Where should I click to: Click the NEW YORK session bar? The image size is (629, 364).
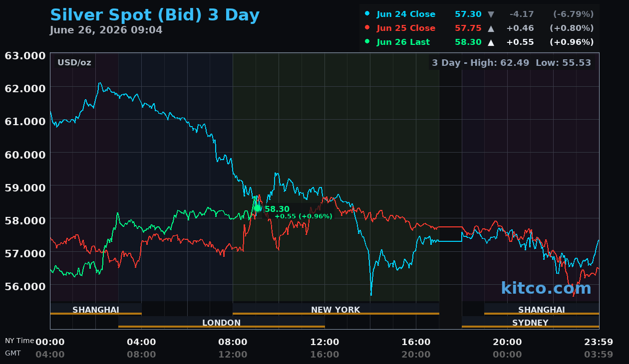coord(336,309)
